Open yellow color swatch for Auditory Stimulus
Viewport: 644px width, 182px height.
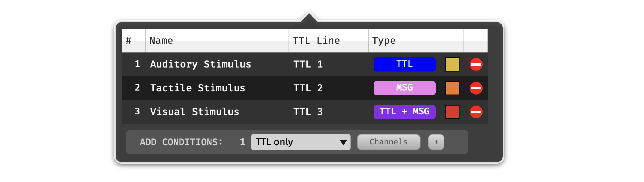click(x=452, y=64)
